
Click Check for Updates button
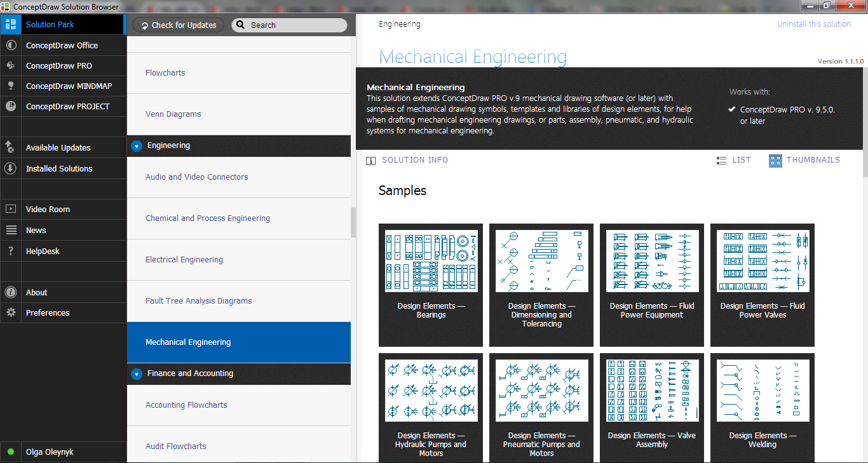pyautogui.click(x=179, y=25)
